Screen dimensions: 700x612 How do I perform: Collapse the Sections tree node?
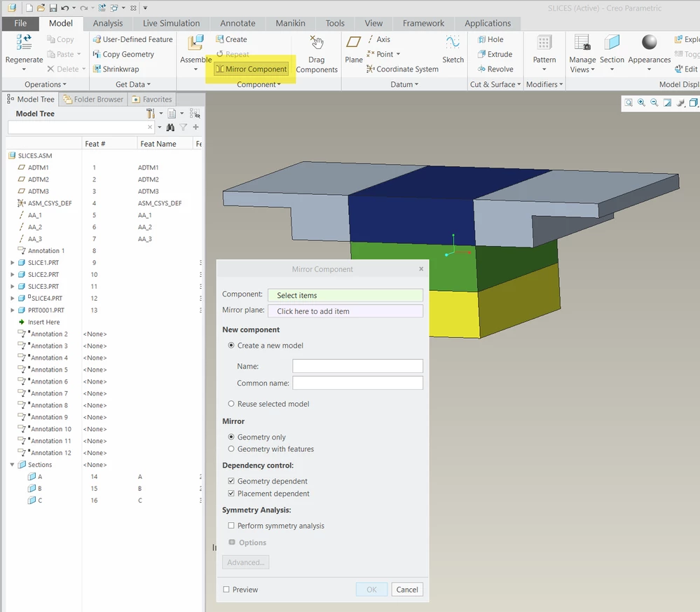point(13,465)
